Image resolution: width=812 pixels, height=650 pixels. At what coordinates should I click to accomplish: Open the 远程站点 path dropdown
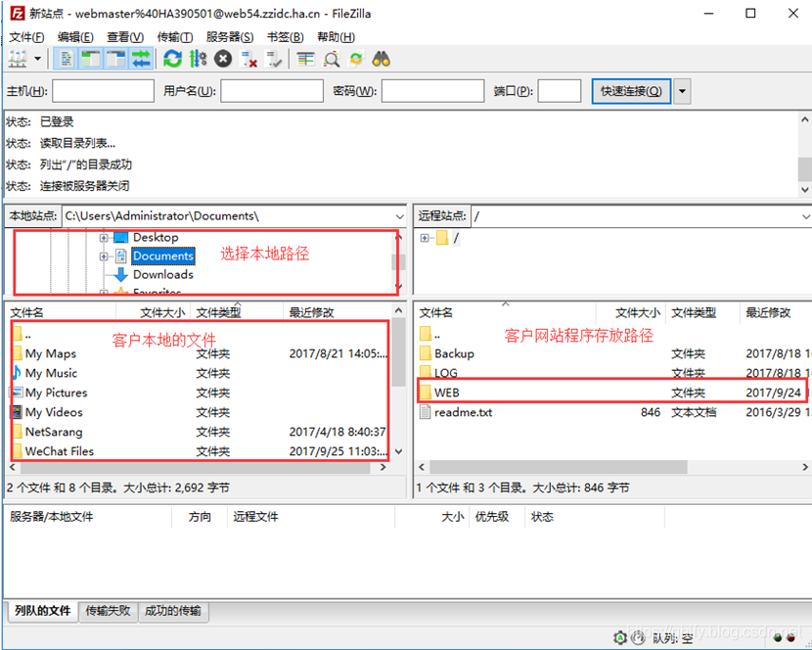point(806,216)
